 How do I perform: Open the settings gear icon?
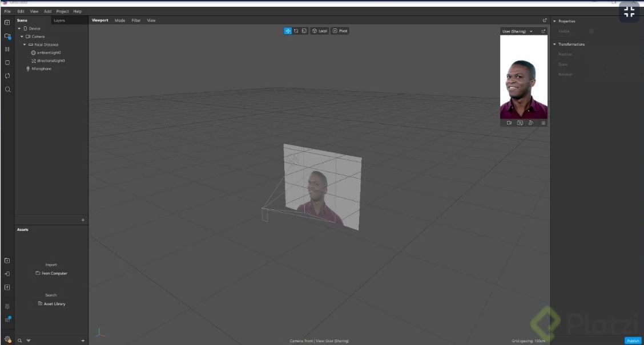tap(7, 340)
